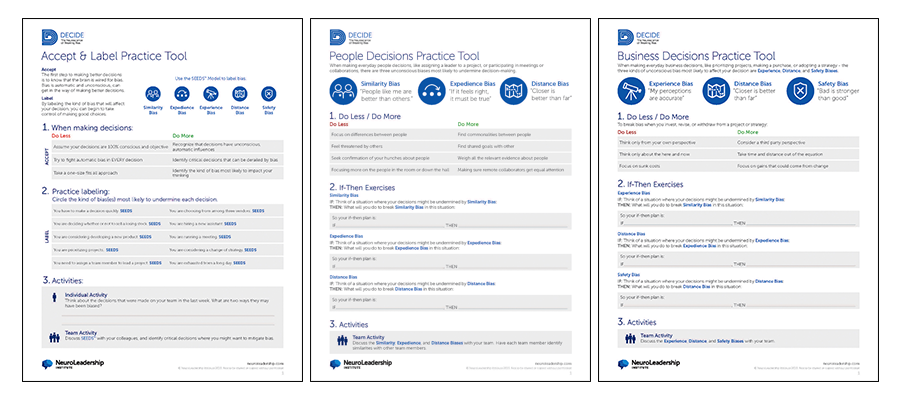
Task: Click Expedience Bias icon on People Decisions page
Action: click(x=431, y=91)
